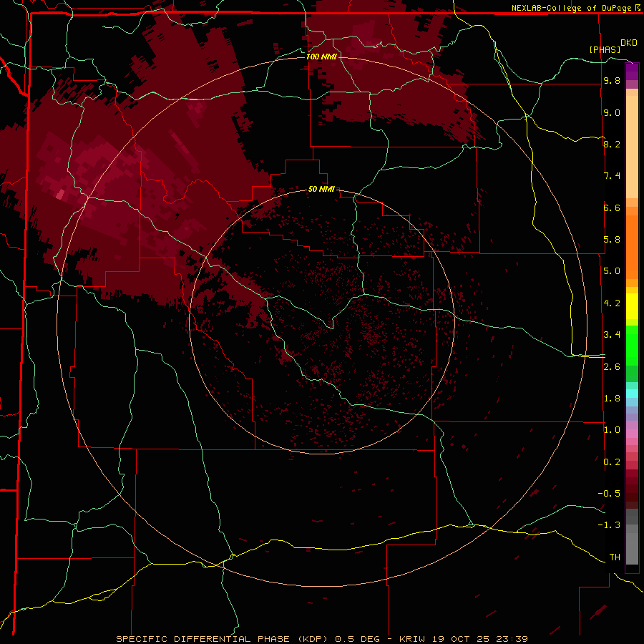Click the cyan segment of the color bar
644x644 pixels.
tap(632, 394)
